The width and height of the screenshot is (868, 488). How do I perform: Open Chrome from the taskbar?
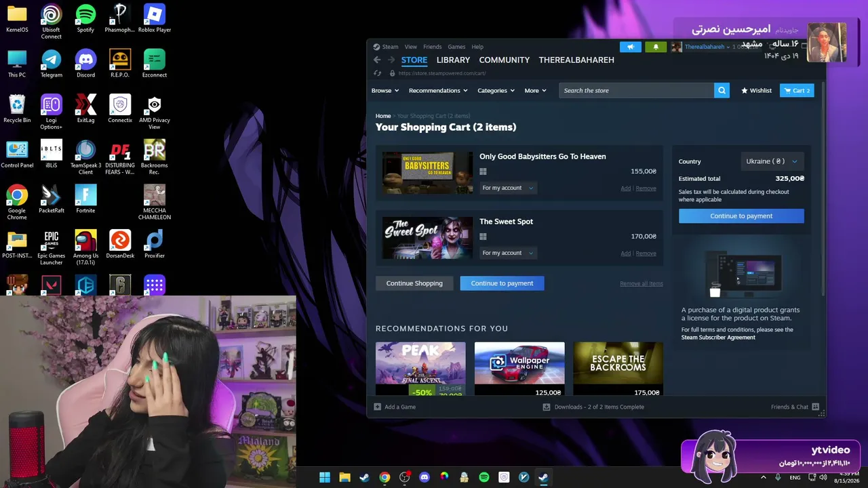[x=384, y=477]
